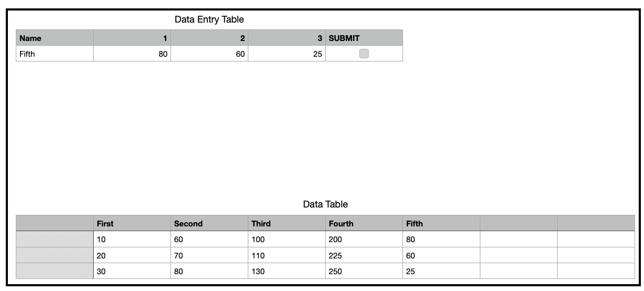Click the Data Entry Table title
Viewport: 644px width, 291px height.
209,19
